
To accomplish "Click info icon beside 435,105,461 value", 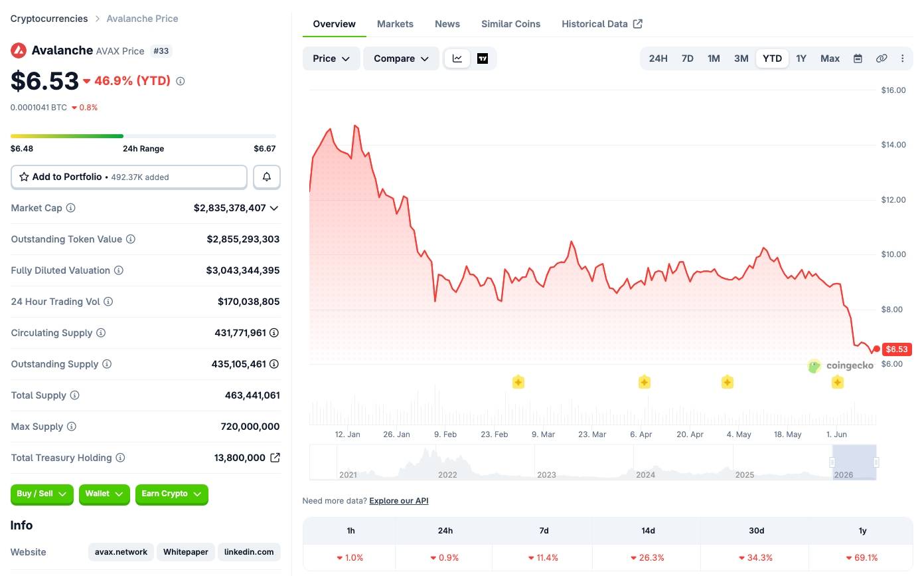I will click(274, 364).
